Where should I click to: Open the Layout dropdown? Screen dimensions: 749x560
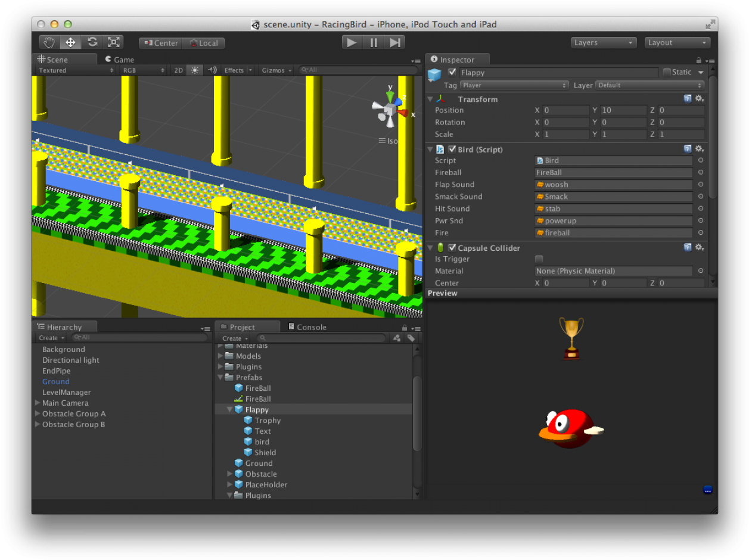pos(677,43)
